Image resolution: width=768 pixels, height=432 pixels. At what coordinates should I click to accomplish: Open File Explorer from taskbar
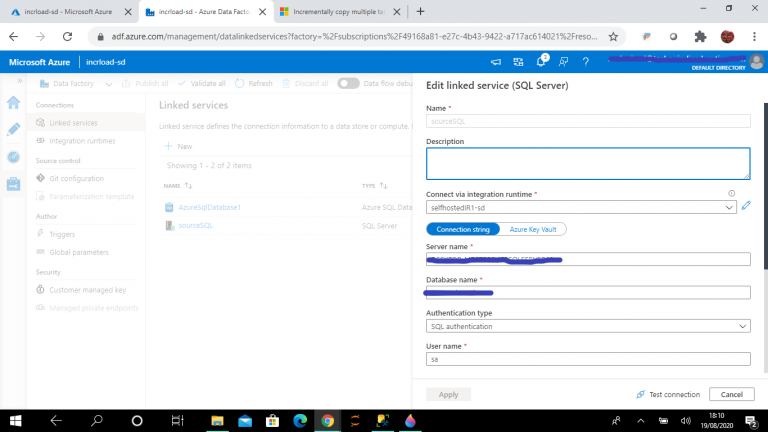click(x=217, y=421)
